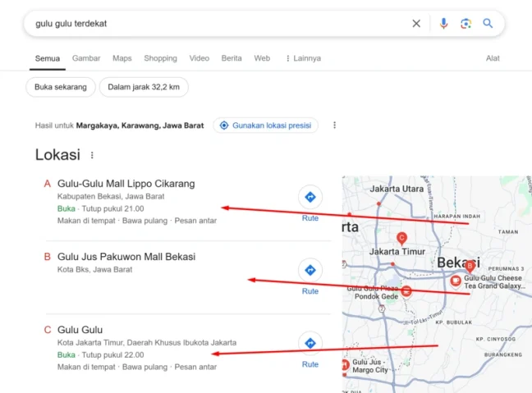
Task: Open Google Lens image search icon
Action: click(465, 24)
